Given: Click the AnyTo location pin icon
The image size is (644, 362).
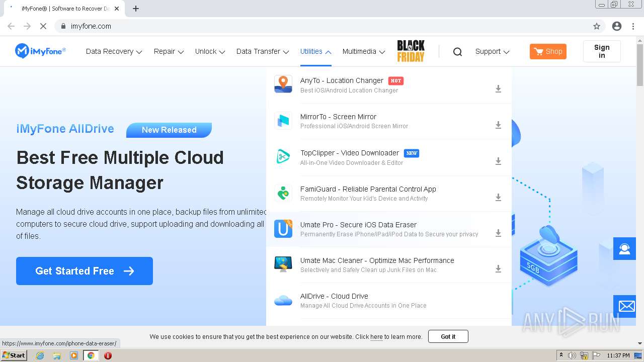Looking at the screenshot, I should (283, 84).
